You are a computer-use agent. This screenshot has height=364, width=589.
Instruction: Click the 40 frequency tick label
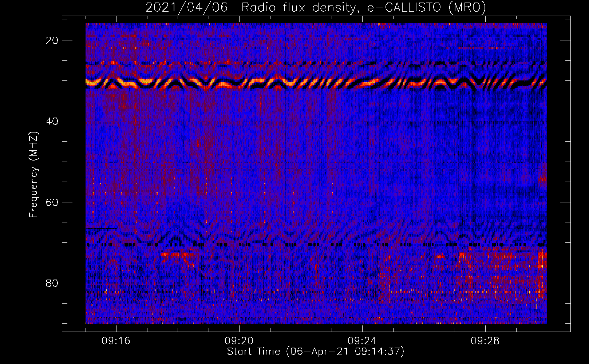(52, 121)
